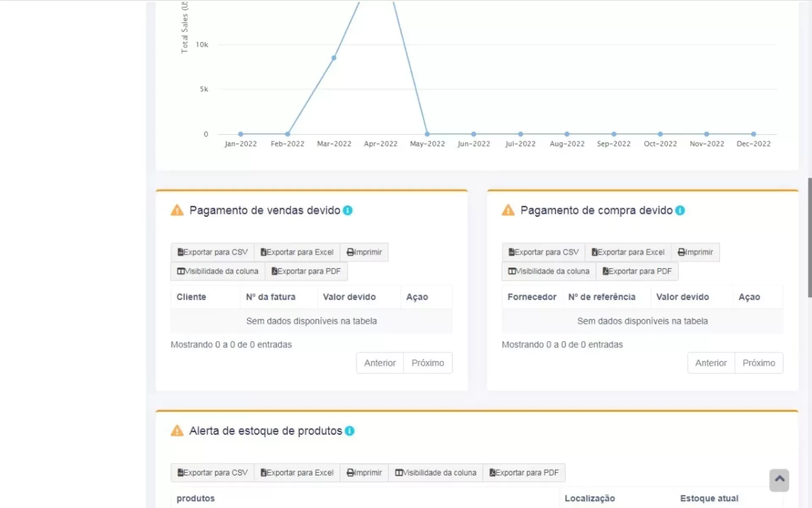Screen dimensions: 812x508
Task: Click info icon beside Pagamento de compra devido
Action: (x=680, y=210)
